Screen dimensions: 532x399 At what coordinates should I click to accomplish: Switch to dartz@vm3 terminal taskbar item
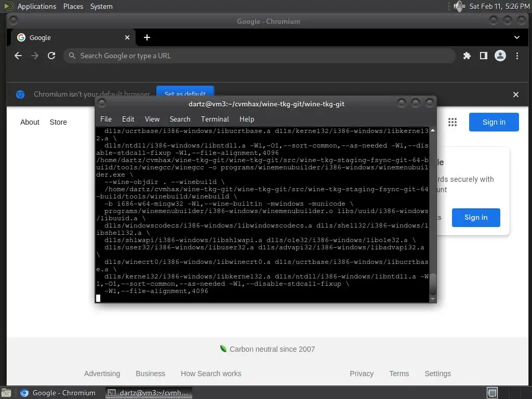coord(149,393)
